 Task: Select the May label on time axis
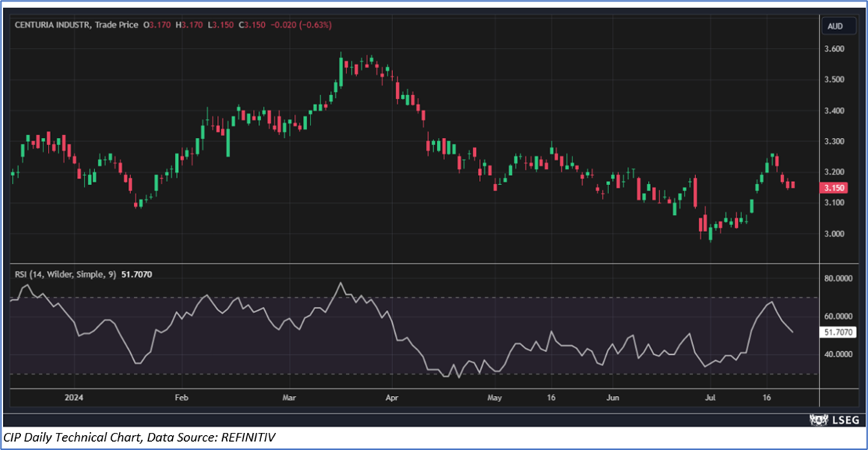(x=494, y=398)
